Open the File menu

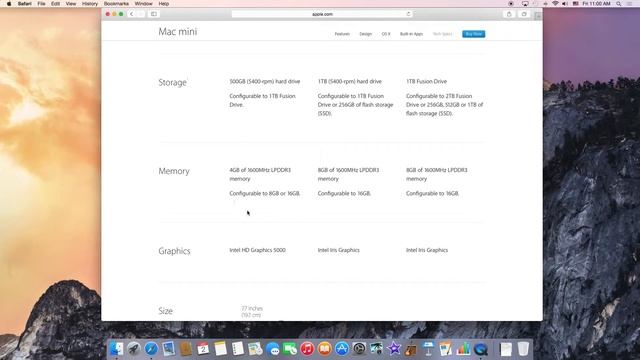pos(41,4)
